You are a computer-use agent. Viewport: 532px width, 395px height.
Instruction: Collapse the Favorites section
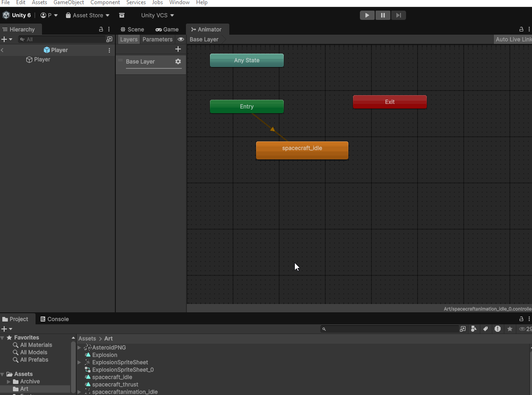point(2,338)
